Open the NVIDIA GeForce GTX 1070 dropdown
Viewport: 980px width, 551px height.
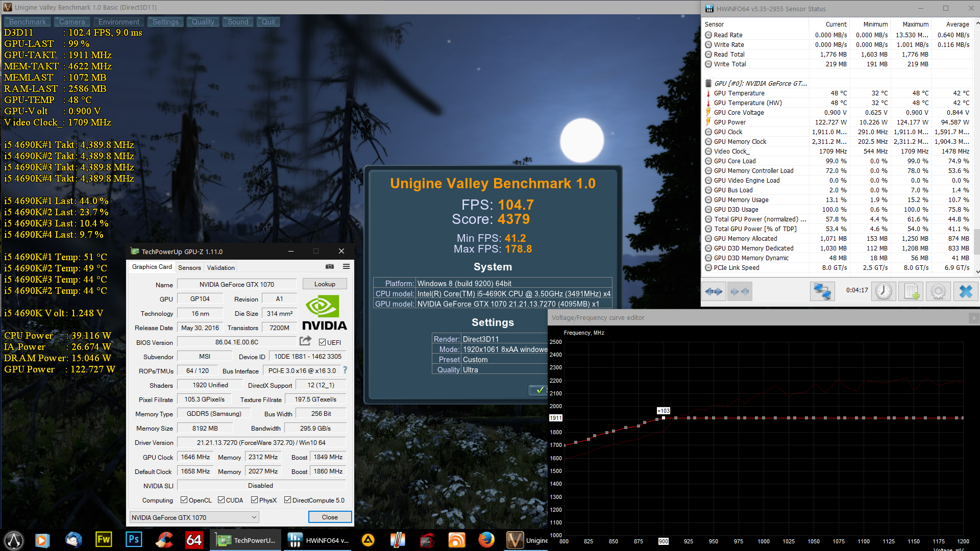click(194, 517)
